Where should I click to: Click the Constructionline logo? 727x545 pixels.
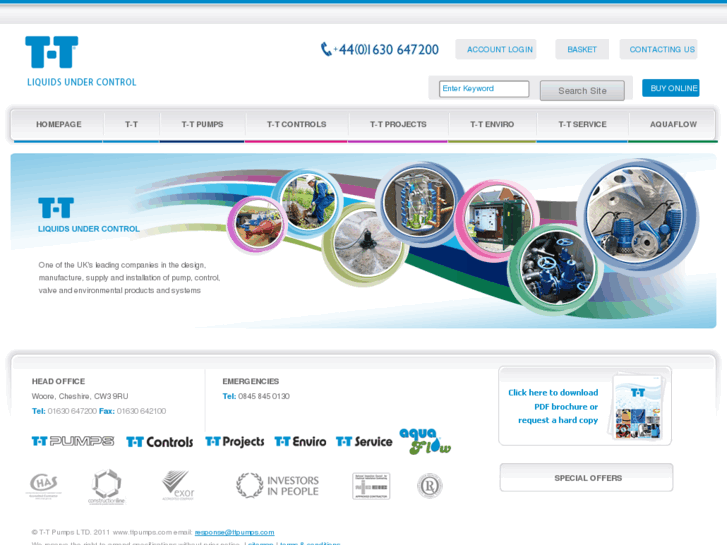pos(107,487)
